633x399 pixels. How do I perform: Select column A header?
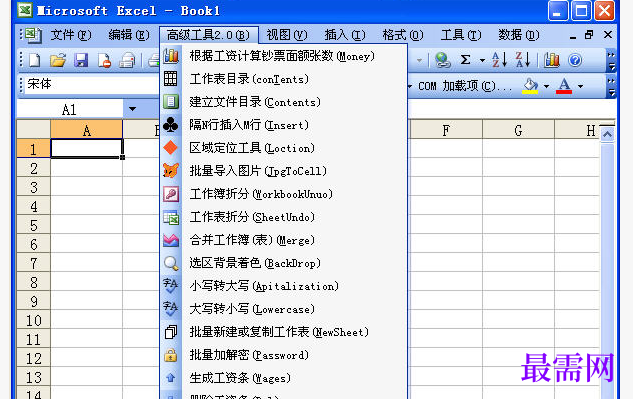(x=86, y=130)
